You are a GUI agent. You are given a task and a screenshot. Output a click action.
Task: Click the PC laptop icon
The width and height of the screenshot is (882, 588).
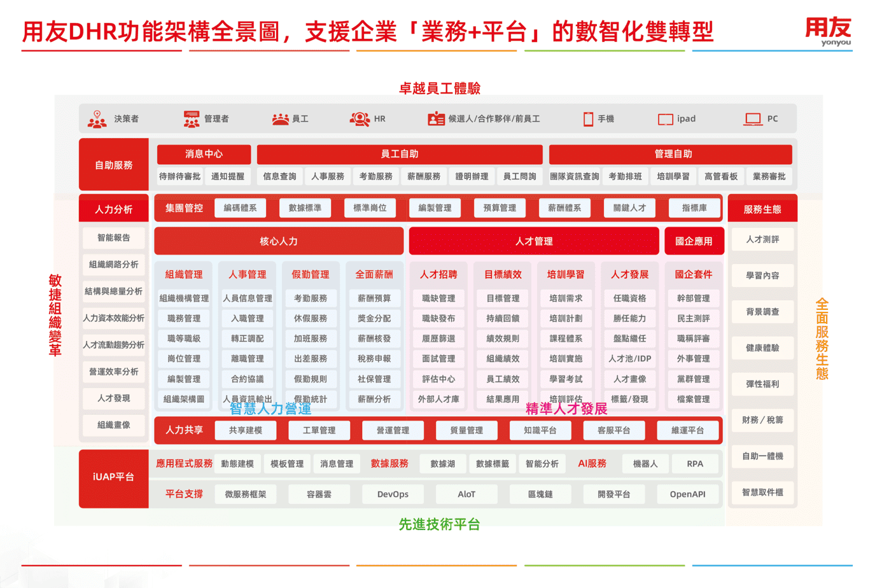point(753,119)
